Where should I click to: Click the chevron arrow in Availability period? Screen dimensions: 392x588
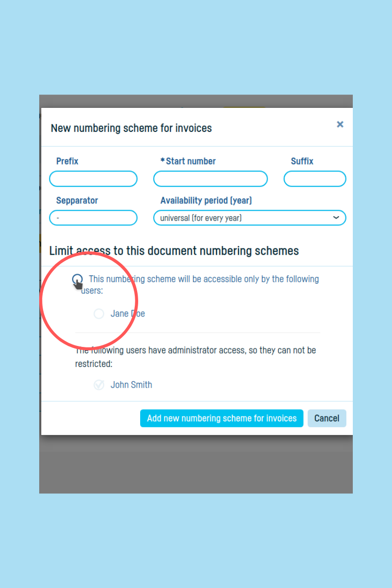pos(336,218)
